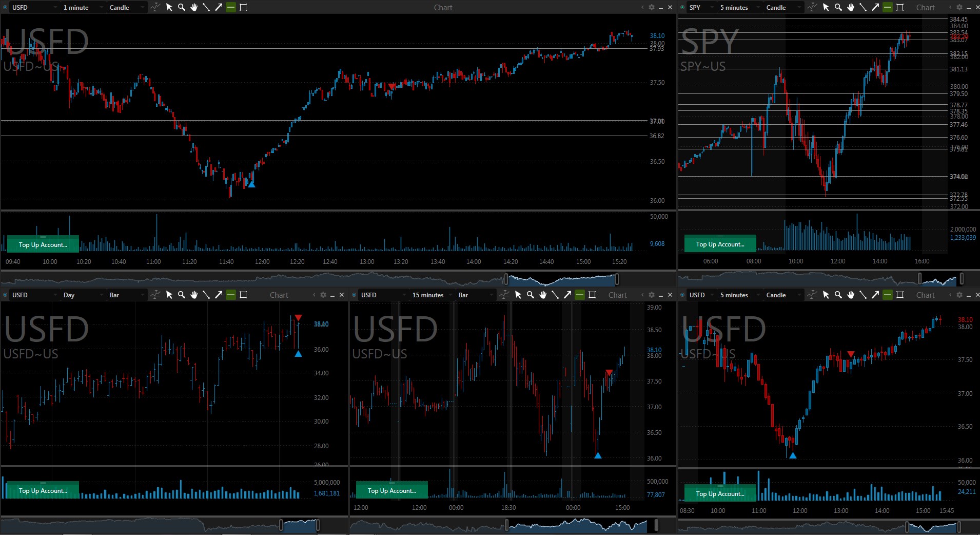Open USFD symbol dropdown on 1 minute chart
The image size is (980, 535).
[34, 7]
